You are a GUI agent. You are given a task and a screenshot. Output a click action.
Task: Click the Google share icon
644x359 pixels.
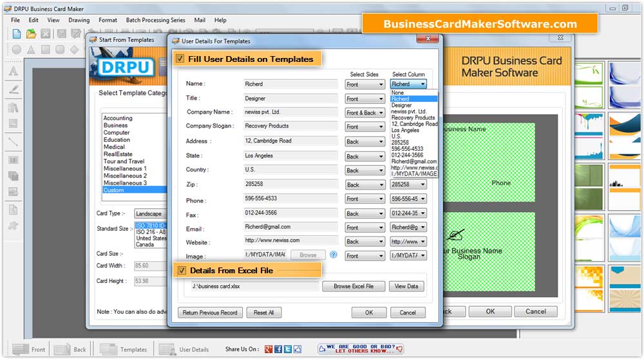(x=268, y=349)
